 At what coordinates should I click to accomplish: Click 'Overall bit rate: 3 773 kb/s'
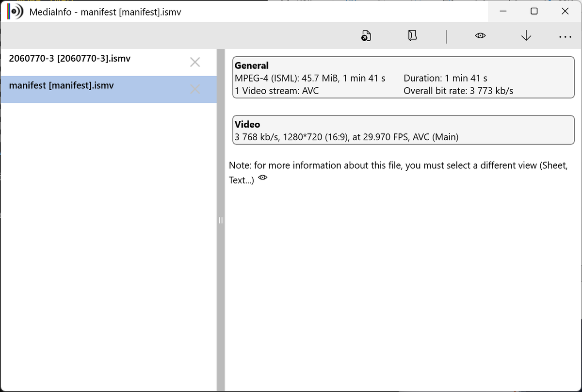pyautogui.click(x=458, y=91)
